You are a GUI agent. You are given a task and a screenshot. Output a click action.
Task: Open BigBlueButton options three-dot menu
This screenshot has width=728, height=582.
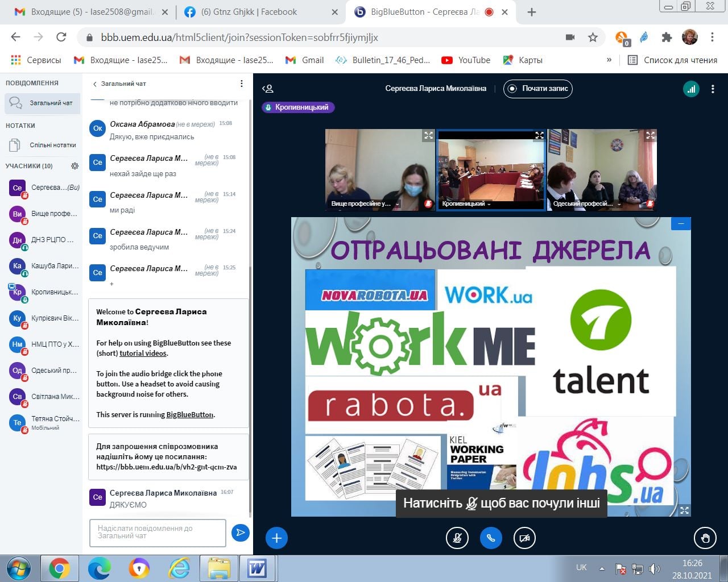point(713,89)
